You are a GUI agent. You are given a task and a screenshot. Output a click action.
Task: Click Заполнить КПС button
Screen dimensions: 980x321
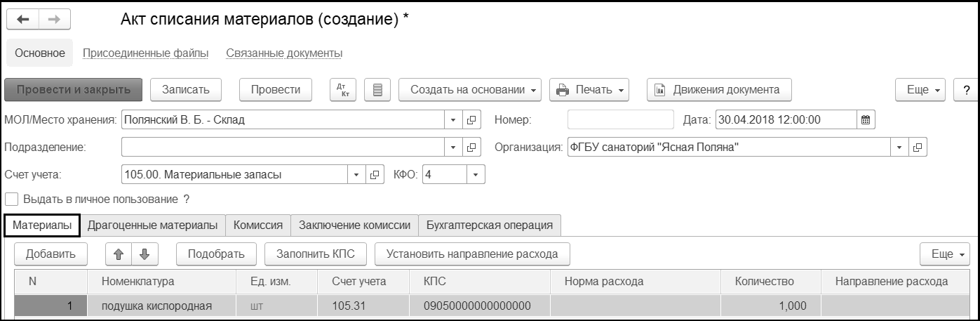(x=316, y=254)
